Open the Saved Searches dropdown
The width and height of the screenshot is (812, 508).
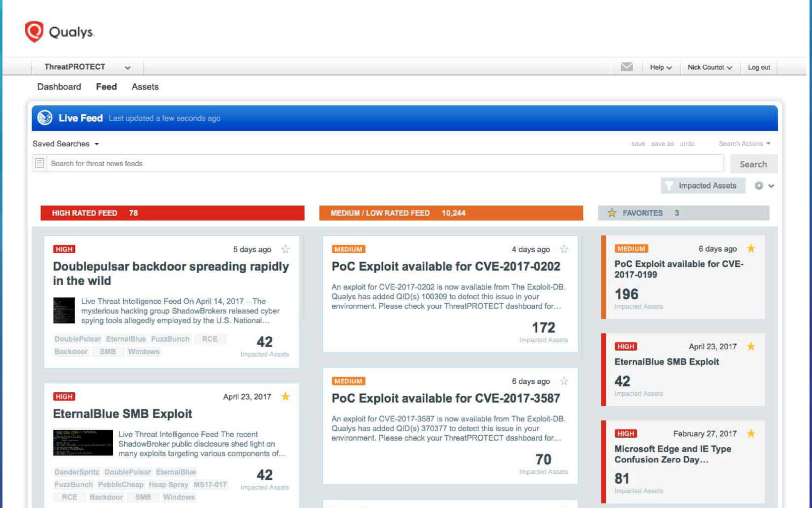[66, 144]
